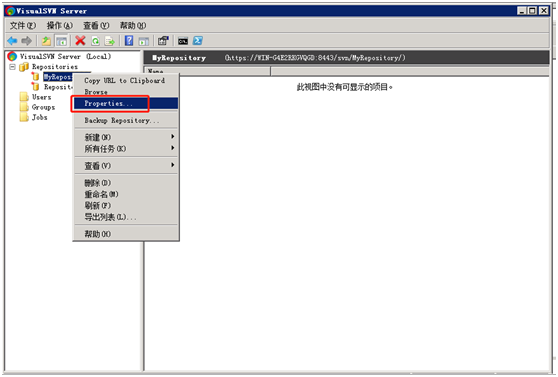
Task: Choose 重命名(M) in the context menu
Action: click(126, 194)
